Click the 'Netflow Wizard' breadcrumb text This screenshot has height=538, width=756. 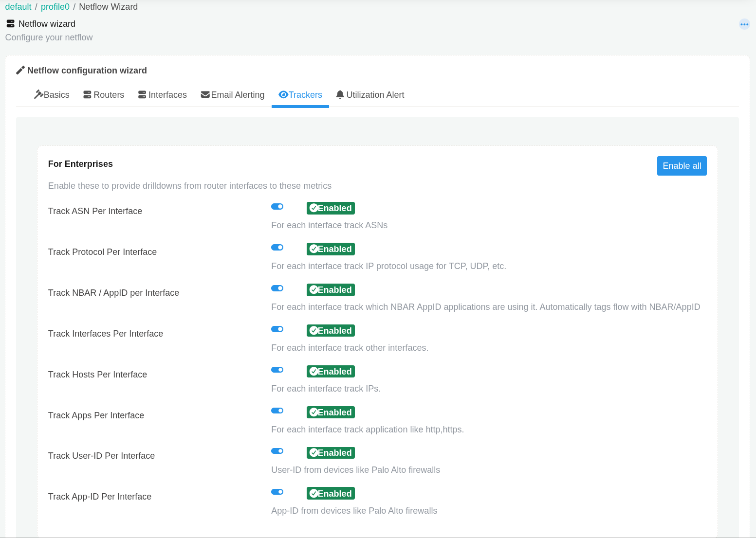point(108,7)
